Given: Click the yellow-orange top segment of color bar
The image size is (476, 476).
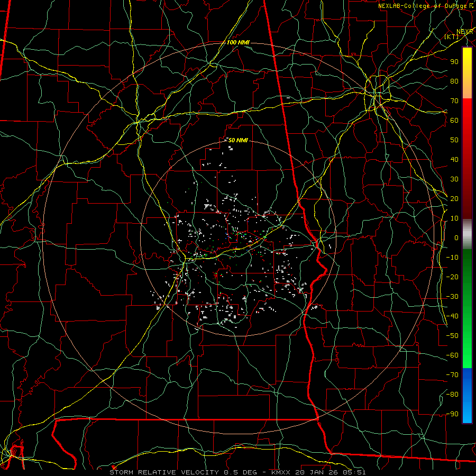Looking at the screenshot, I should tap(467, 73).
